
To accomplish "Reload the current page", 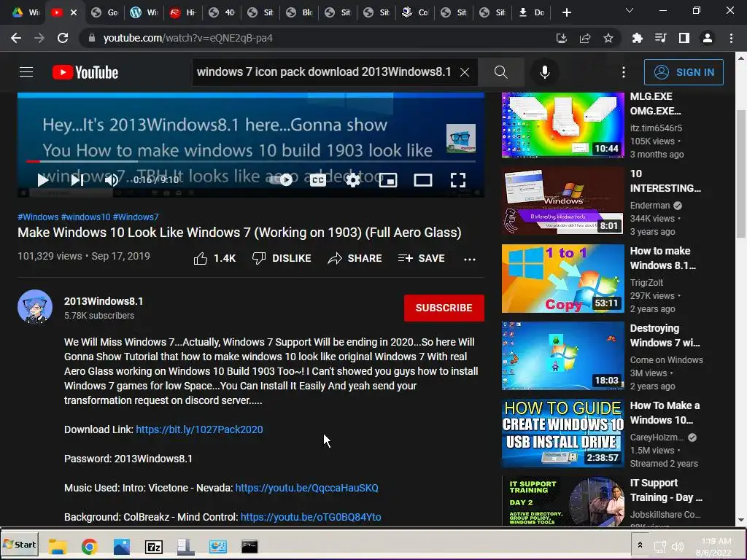I will [63, 38].
